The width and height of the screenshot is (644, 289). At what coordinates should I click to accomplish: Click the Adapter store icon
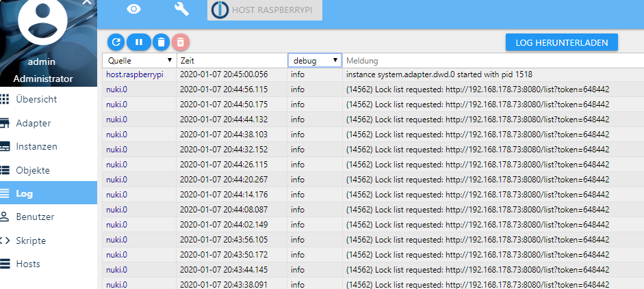pyautogui.click(x=3, y=123)
